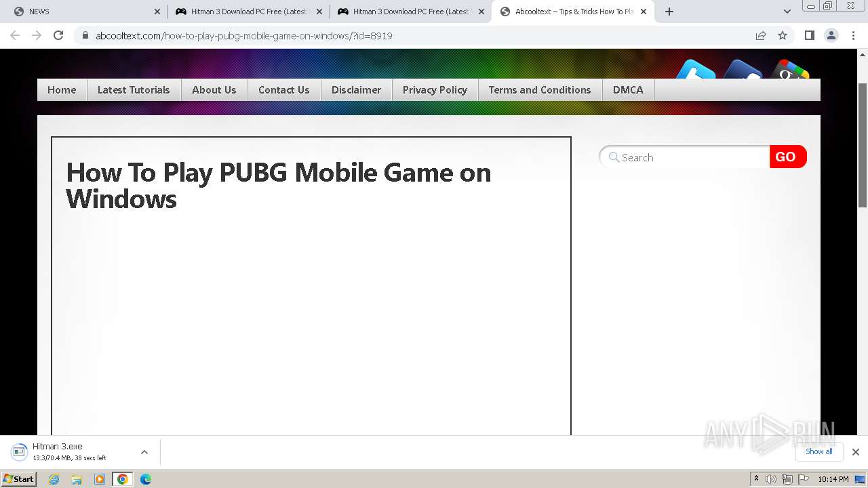This screenshot has width=868, height=488.
Task: Open File Explorer from taskbar
Action: point(77,479)
